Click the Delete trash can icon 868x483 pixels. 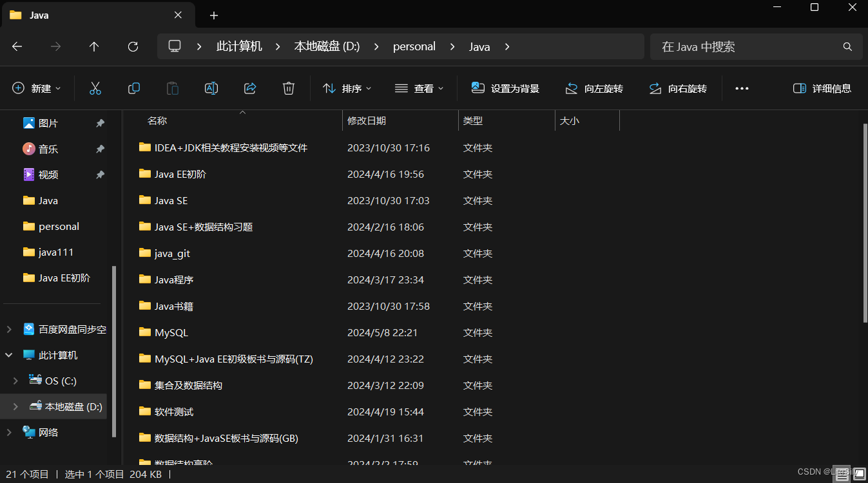289,88
